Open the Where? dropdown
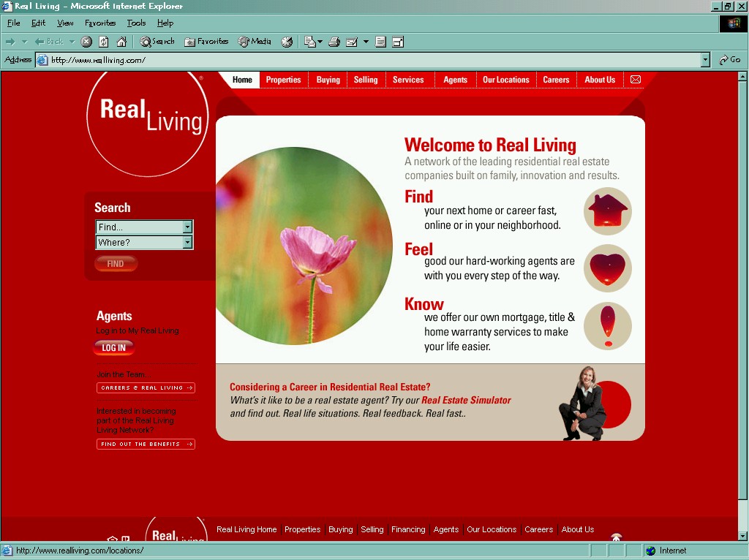This screenshot has height=560, width=749. [144, 242]
